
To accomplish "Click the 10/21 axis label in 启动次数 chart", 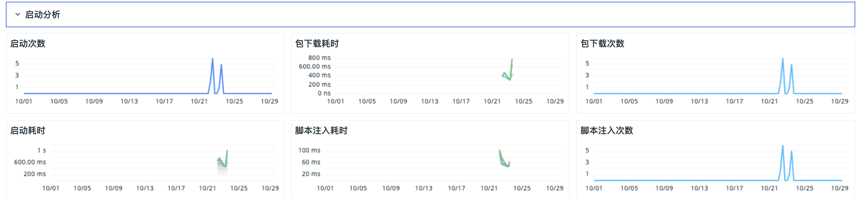I will tap(199, 101).
